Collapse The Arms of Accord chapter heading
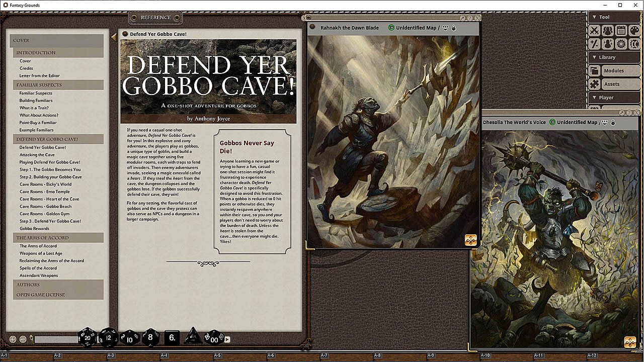The height and width of the screenshot is (362, 644). click(58, 238)
